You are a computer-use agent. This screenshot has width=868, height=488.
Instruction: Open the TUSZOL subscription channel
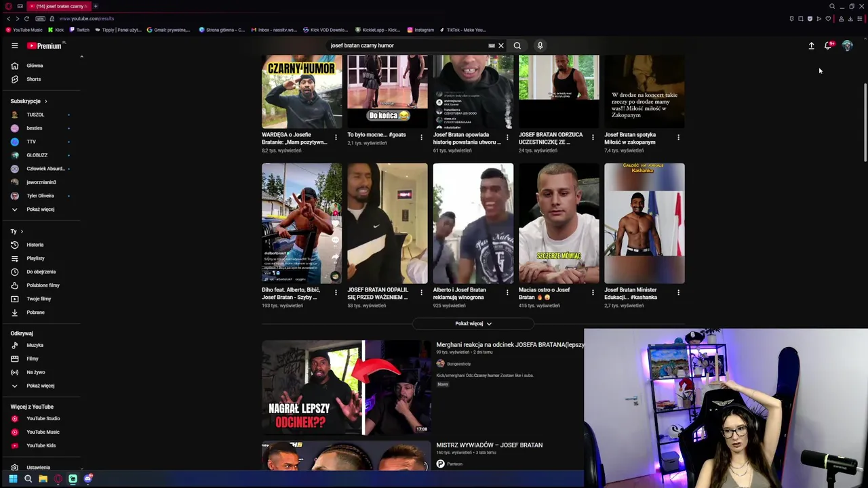[x=41, y=115]
